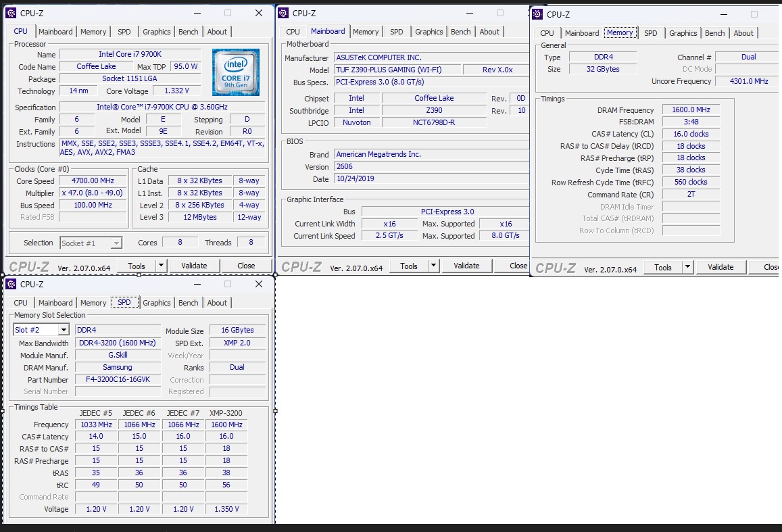The image size is (782, 532).
Task: Open the Memory tab in the Mainboard window
Action: coord(366,31)
